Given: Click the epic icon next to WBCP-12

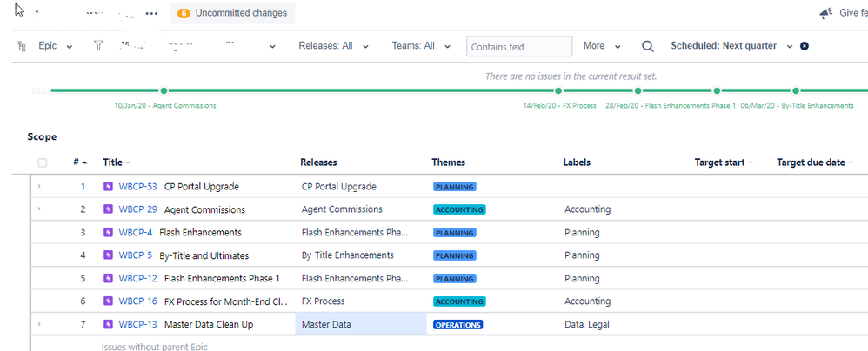Looking at the screenshot, I should (x=109, y=278).
